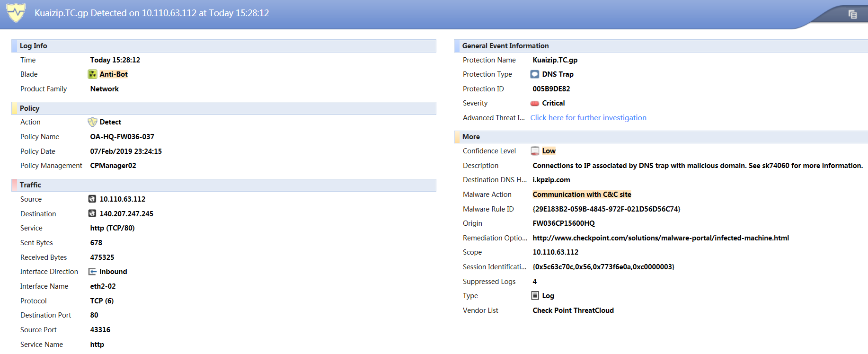Click scope value 10.110.63.112

(x=556, y=252)
